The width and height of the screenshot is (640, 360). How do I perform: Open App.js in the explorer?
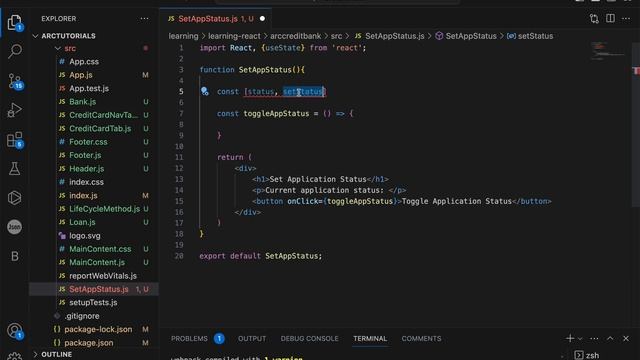point(81,75)
